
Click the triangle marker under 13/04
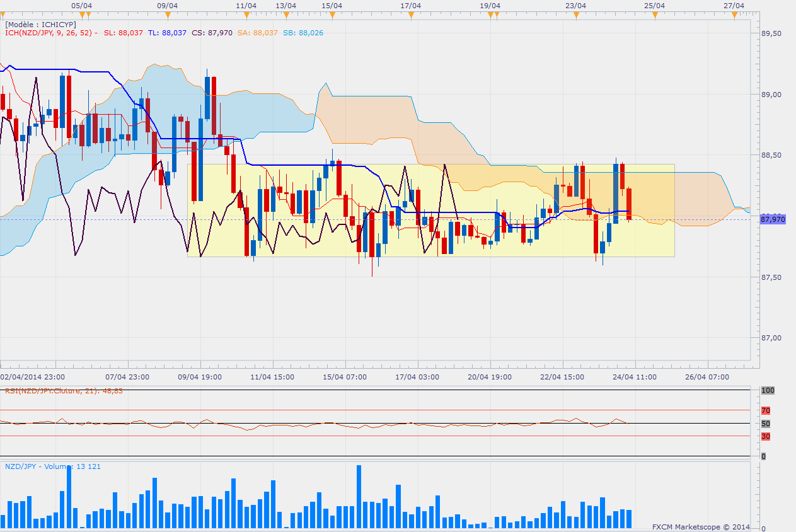(286, 15)
